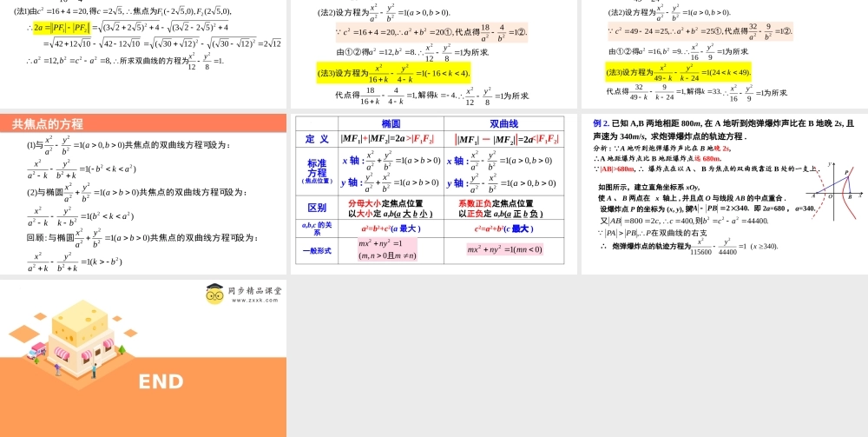This screenshot has height=437, width=868.
Task: Click the 如图所示,建立直角坐标系 xOy line
Action: click(649, 187)
